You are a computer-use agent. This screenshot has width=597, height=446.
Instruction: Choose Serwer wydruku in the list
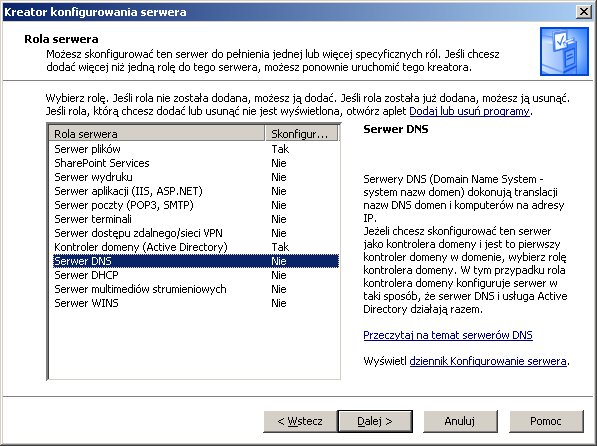click(x=194, y=177)
